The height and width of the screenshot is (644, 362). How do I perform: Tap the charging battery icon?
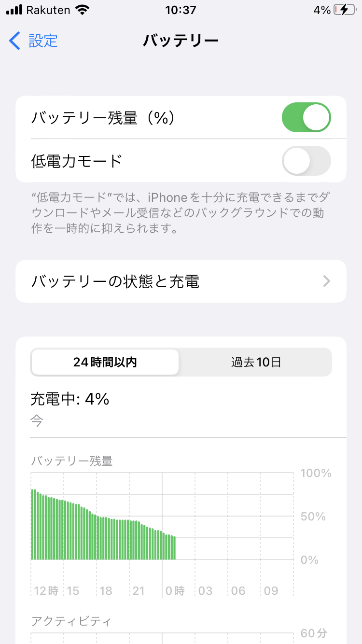point(345,10)
